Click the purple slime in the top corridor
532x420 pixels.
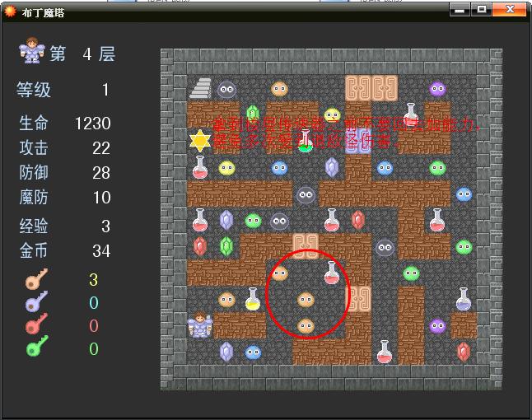[x=437, y=89]
